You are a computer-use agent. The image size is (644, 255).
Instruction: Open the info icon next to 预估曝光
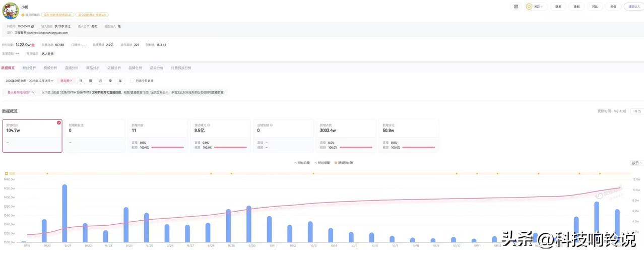click(x=209, y=125)
